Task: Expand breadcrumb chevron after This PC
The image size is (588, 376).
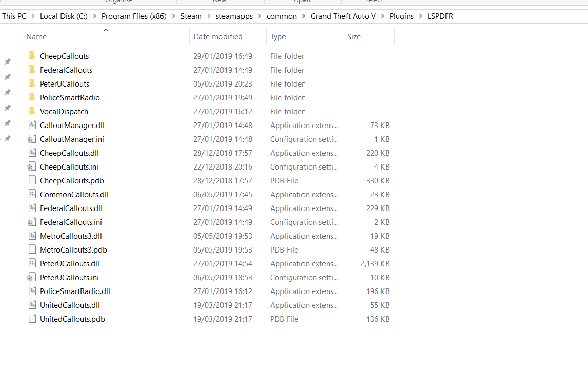Action: tap(33, 16)
